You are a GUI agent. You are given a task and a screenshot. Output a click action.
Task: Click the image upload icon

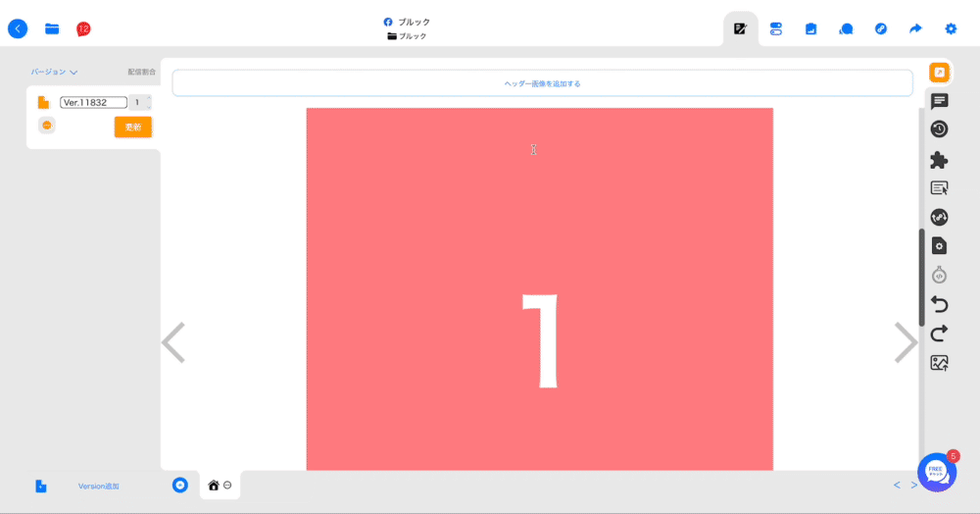coord(940,363)
